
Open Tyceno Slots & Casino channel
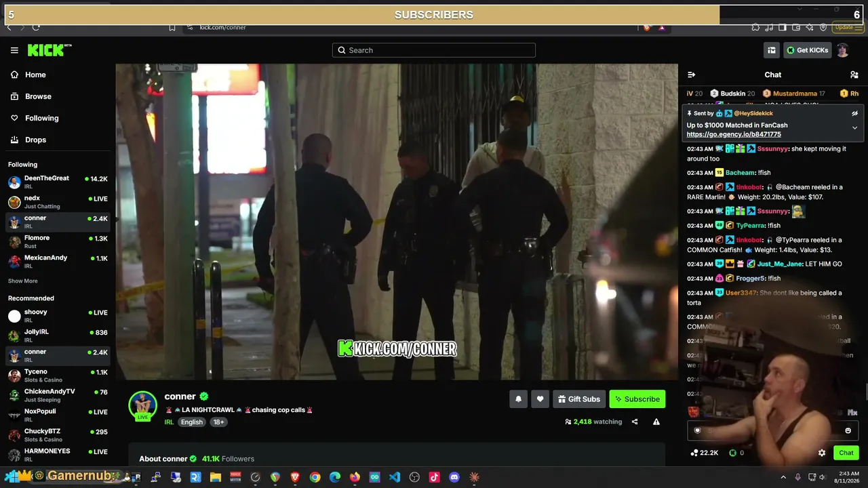58,375
